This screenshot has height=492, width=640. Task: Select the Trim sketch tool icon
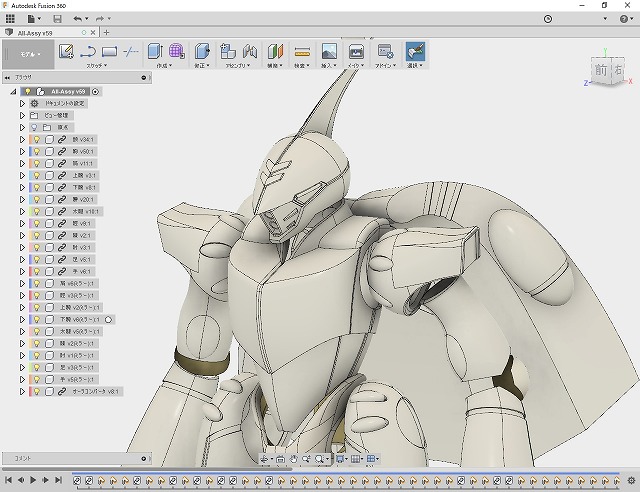[131, 51]
